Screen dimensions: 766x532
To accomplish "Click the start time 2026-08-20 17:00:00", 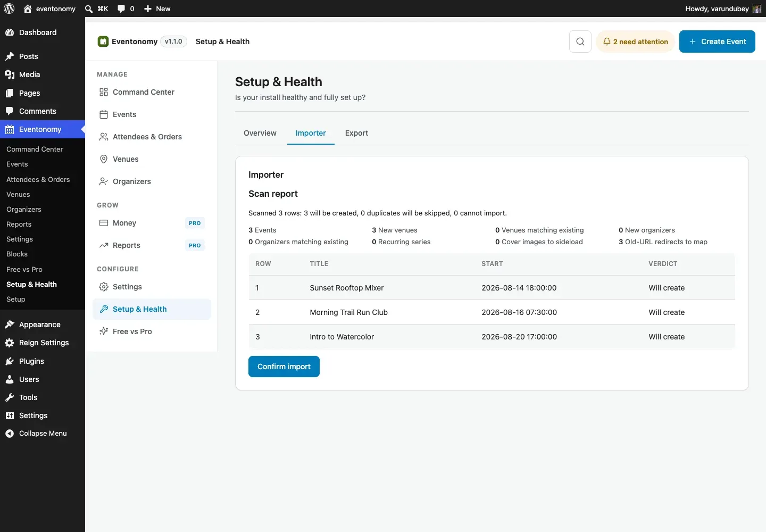I will pyautogui.click(x=519, y=337).
